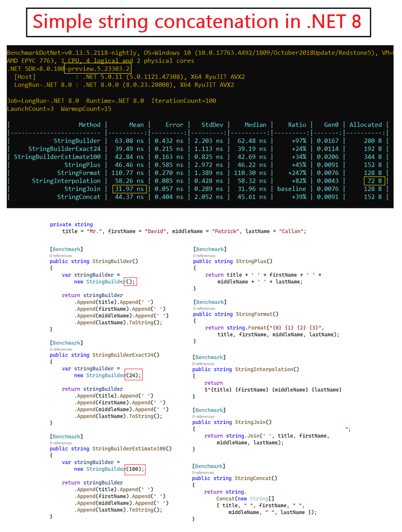Click the interpolated "$"{title} {firstName}" string line
Viewport: 402px width, 532px height.
[273, 390]
